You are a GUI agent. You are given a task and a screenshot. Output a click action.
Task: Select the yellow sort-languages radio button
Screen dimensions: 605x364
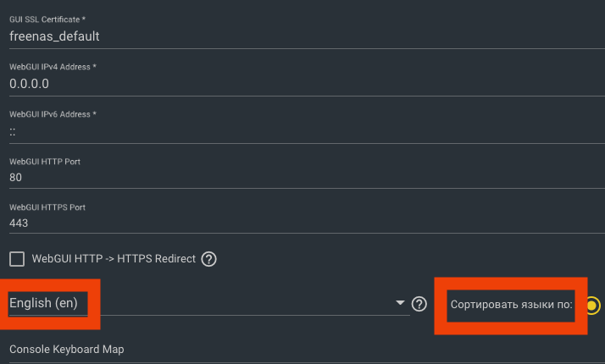592,306
